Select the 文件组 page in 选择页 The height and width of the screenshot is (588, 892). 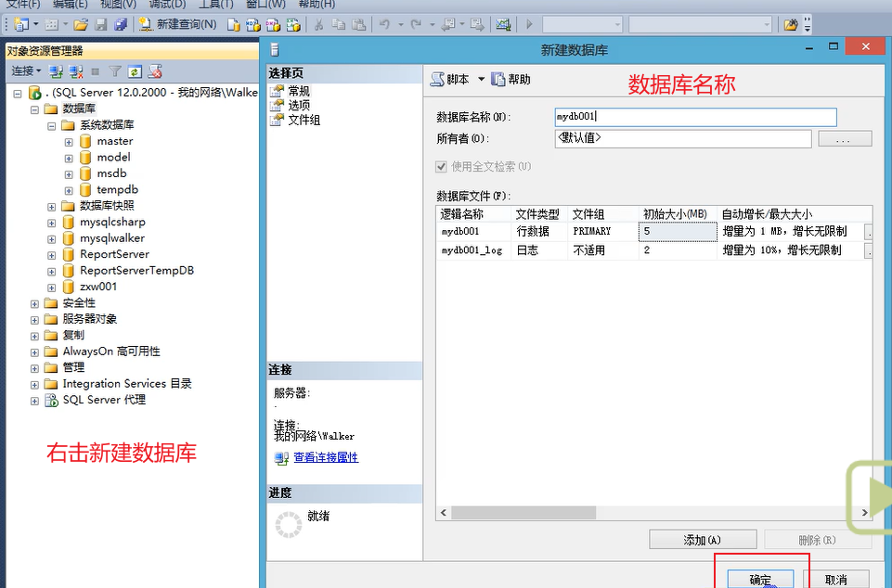(304, 120)
